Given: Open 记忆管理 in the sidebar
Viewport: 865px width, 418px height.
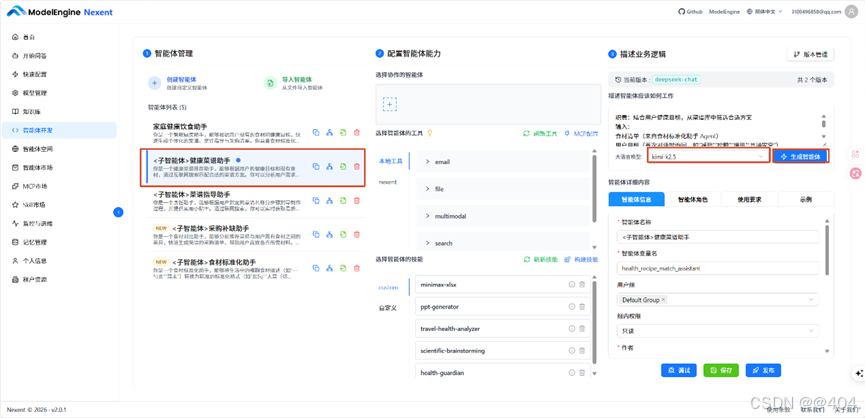Looking at the screenshot, I should [58, 242].
